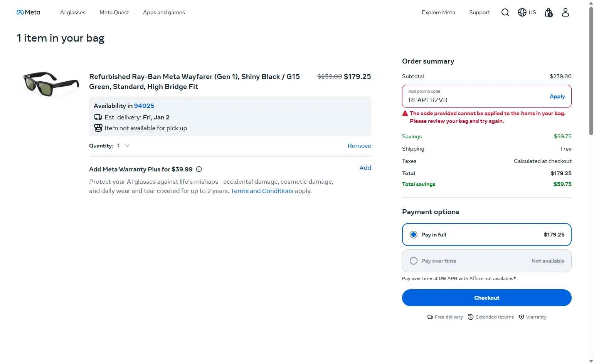Click the Subtotal $239.00 value

560,76
